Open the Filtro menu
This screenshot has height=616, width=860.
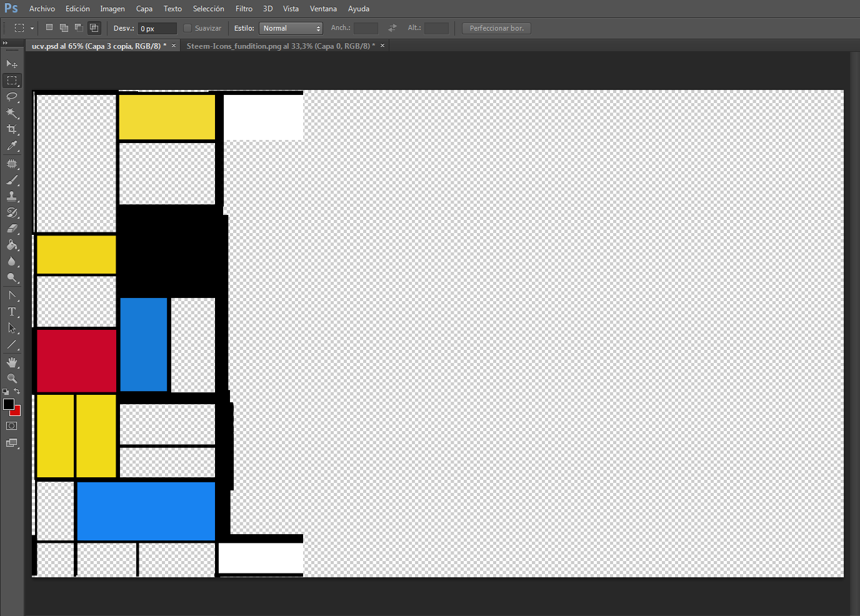coord(244,9)
